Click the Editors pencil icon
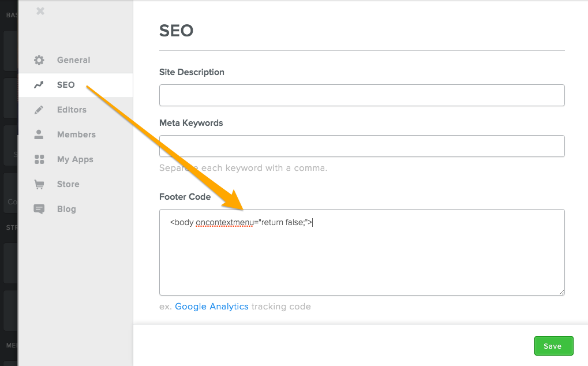Viewport: 588px width, 366px height. tap(39, 110)
